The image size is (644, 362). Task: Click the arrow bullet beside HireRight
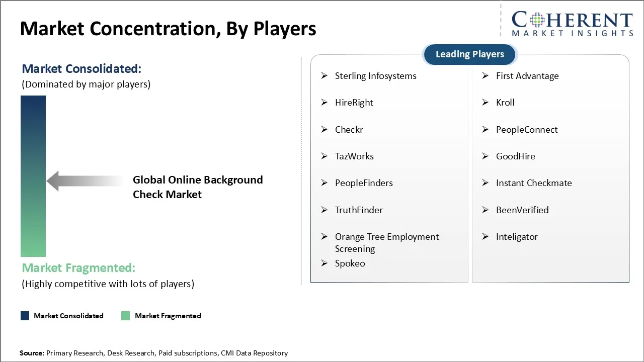[x=325, y=103]
